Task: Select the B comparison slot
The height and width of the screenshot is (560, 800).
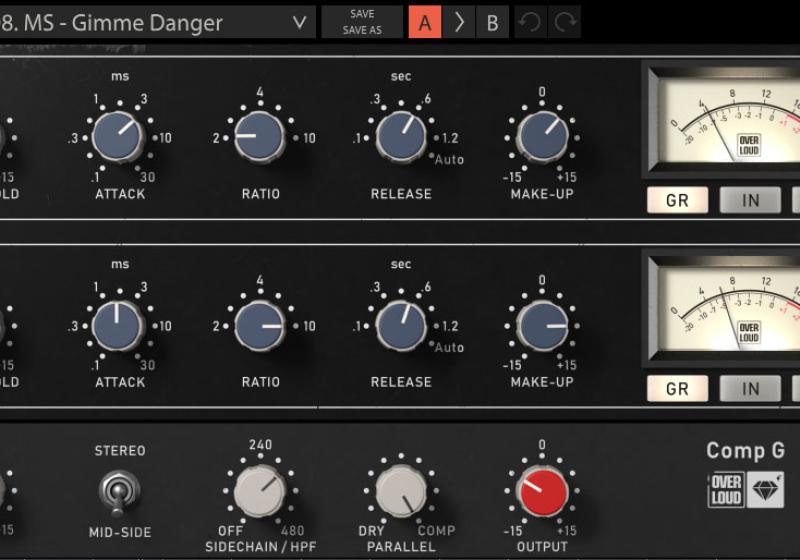Action: (492, 22)
